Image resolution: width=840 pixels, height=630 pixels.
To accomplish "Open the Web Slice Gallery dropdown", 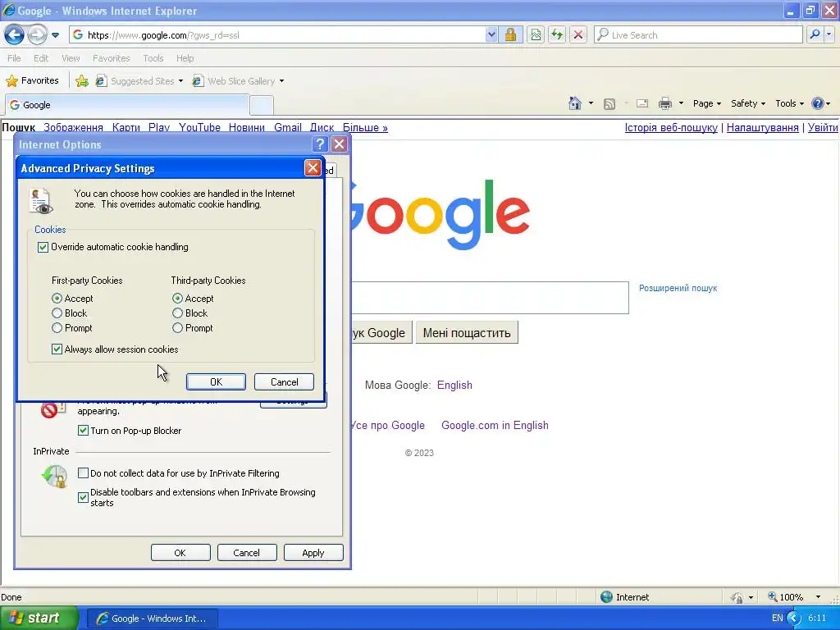I will click(239, 81).
